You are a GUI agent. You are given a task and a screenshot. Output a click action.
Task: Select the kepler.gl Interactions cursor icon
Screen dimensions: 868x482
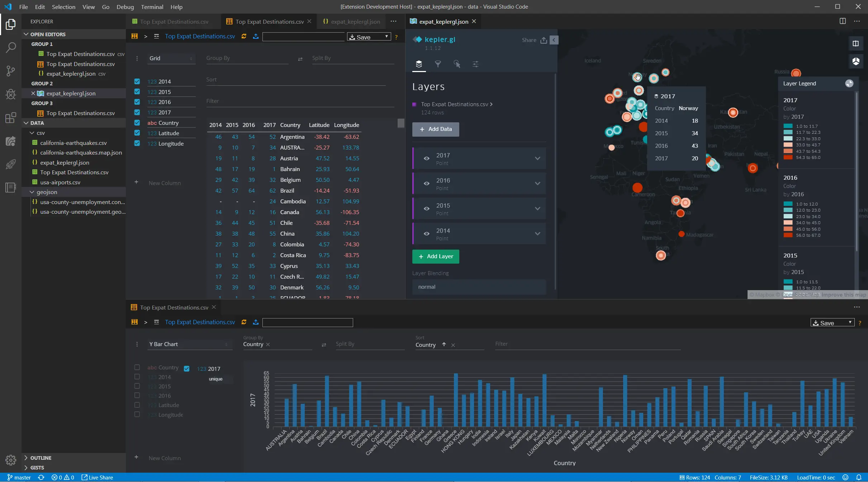click(457, 64)
